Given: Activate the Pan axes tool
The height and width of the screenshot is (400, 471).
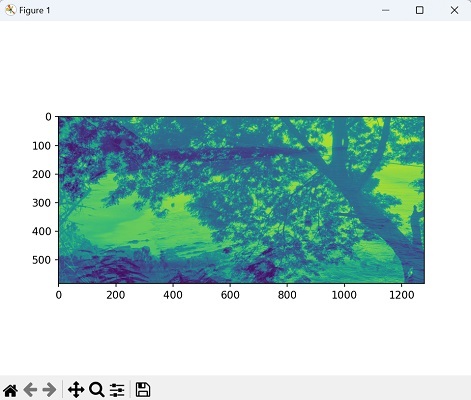Looking at the screenshot, I should (76, 389).
